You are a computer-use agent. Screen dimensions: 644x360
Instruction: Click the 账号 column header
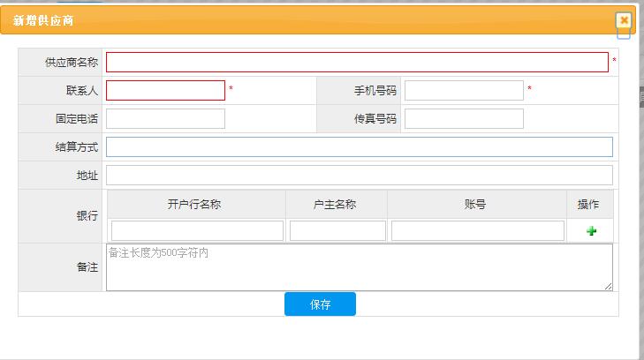tap(475, 205)
